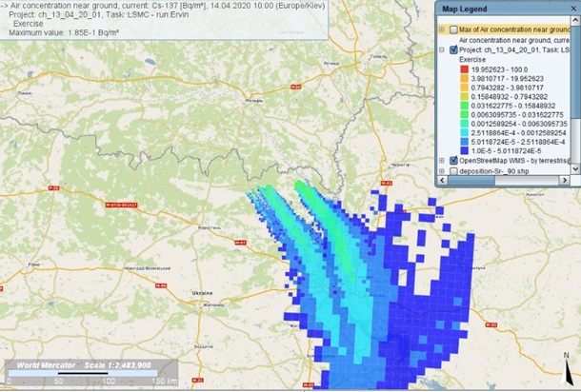Click the legend vertical scrollbar thumb
This screenshot has height=392, width=581.
pyautogui.click(x=574, y=86)
